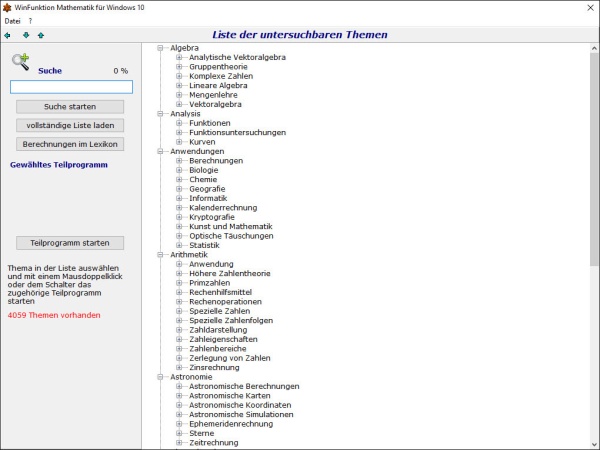Screen dimensions: 600x450
Task: Collapse the Arithmetik tree node
Action: [160, 254]
